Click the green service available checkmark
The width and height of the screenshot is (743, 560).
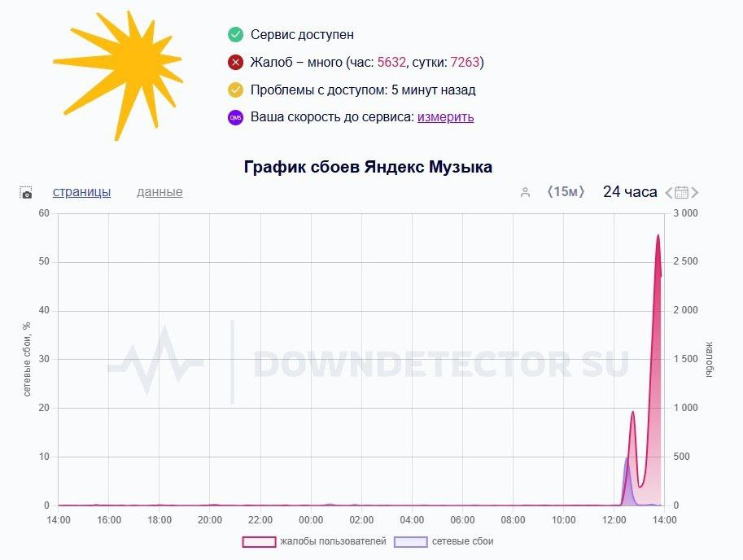235,35
